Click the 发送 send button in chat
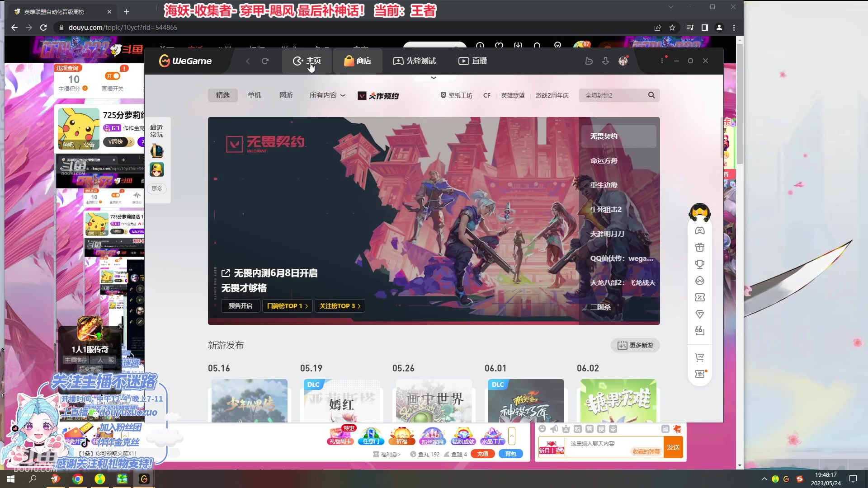Image resolution: width=868 pixels, height=488 pixels. (x=673, y=447)
